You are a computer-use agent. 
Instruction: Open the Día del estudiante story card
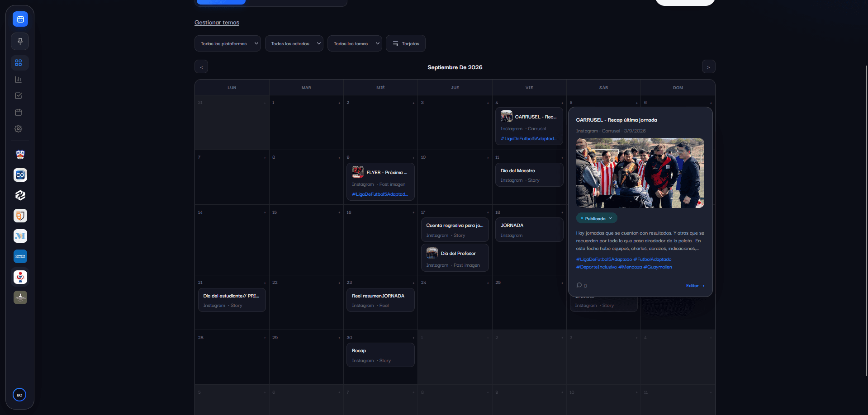click(232, 300)
